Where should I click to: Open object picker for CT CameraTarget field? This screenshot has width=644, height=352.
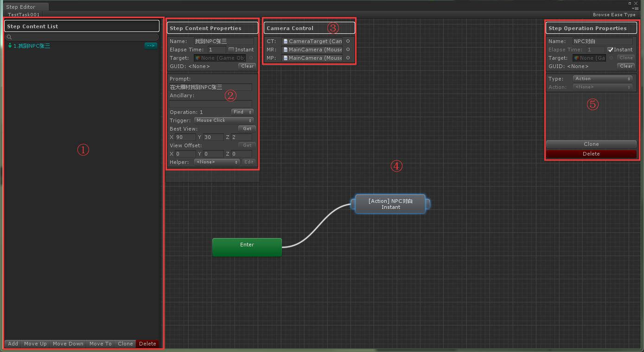pos(348,41)
